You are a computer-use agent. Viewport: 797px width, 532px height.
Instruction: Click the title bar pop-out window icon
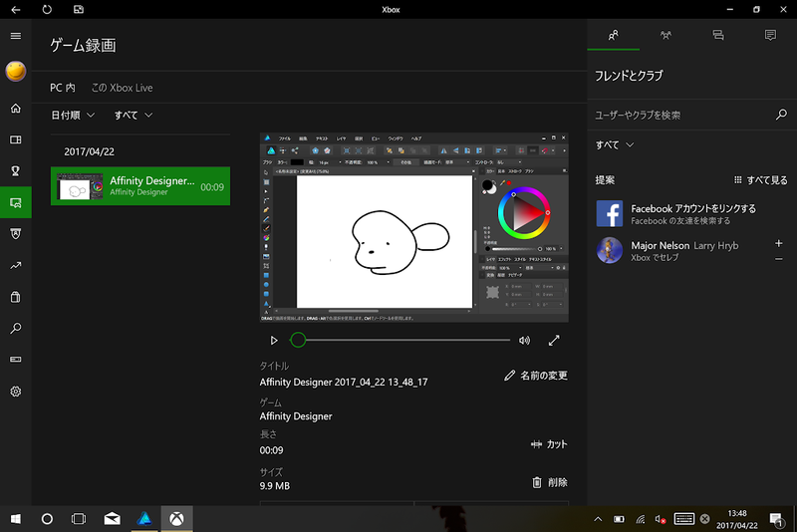coord(79,9)
